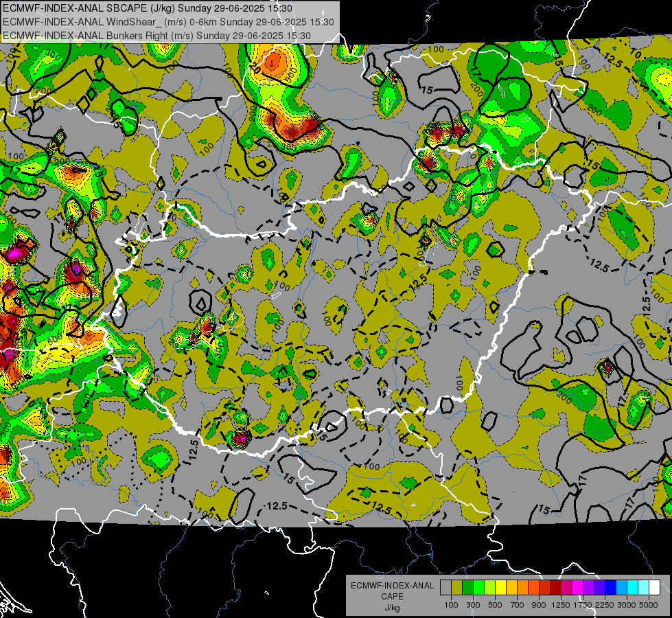Select the amber legend swatch before 700

(511, 587)
